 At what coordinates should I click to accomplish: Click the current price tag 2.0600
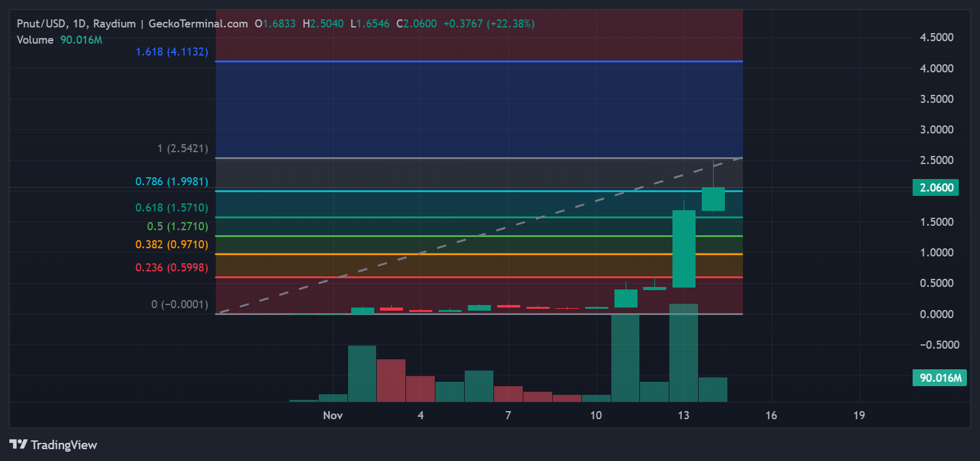936,188
